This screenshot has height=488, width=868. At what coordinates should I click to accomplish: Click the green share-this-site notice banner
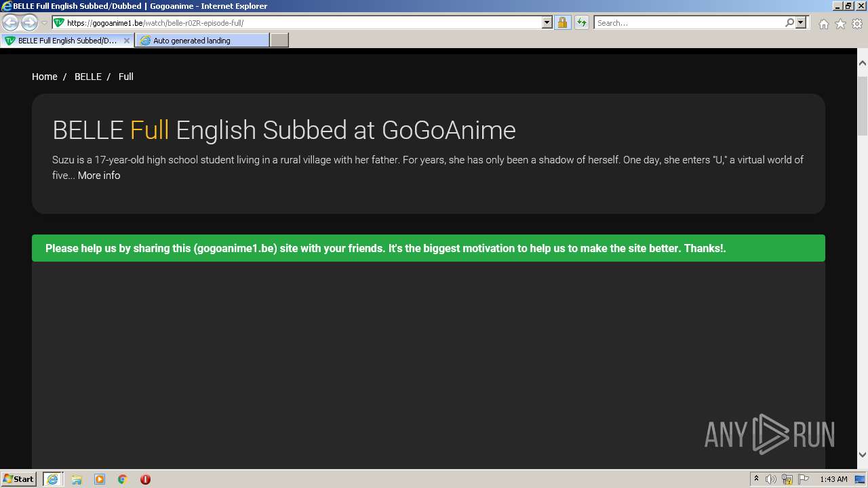pyautogui.click(x=429, y=248)
